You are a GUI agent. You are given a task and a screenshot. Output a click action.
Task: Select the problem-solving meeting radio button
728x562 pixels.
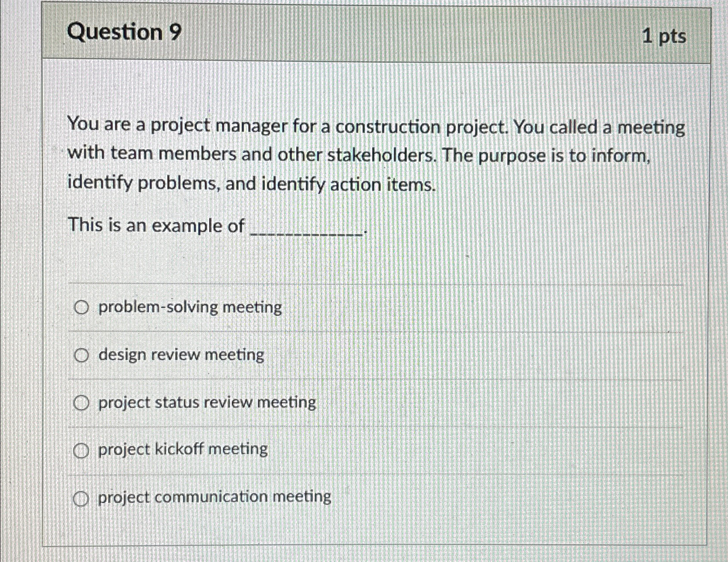tap(82, 308)
